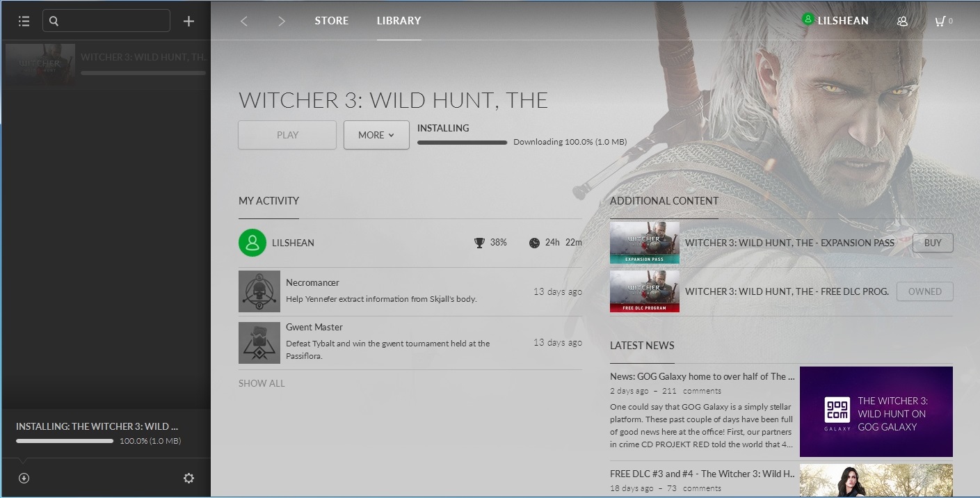
Task: Click the game title 'WITCHER 3: WILD HUNT, THE'
Action: 393,100
